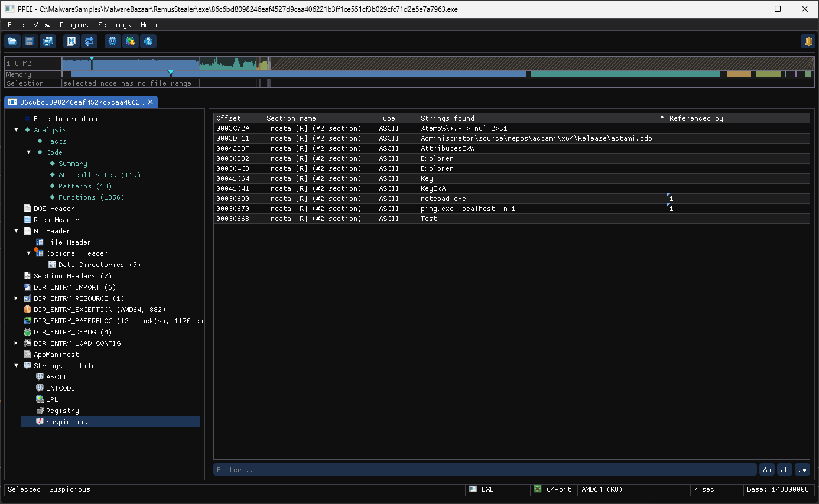
Task: Click the UNICODE strings speech-bubble icon
Action: (x=40, y=388)
